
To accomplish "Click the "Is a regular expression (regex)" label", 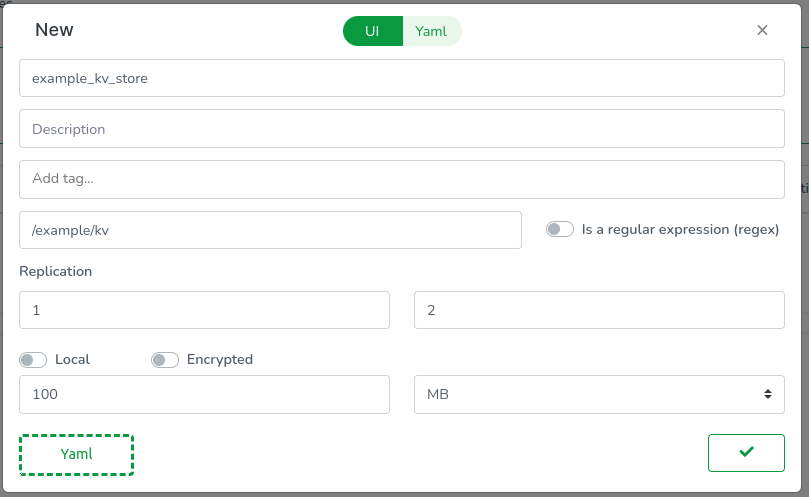I will 680,229.
